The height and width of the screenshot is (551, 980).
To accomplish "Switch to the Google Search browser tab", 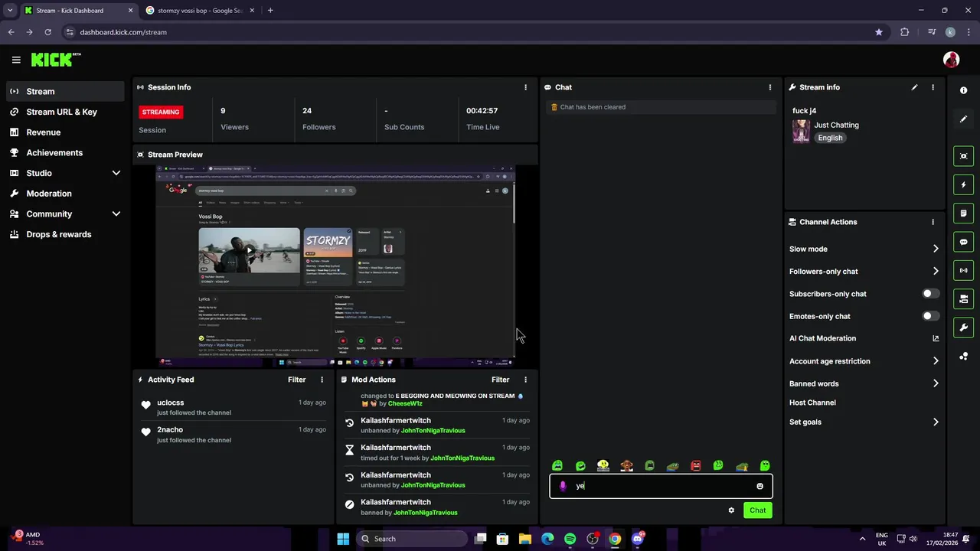I will pyautogui.click(x=199, y=11).
